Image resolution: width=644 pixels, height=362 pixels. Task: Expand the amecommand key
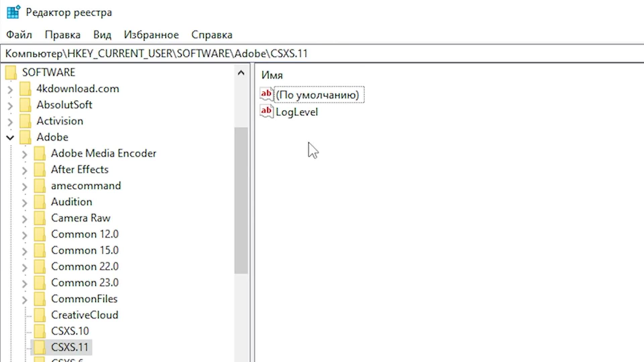[x=24, y=186]
